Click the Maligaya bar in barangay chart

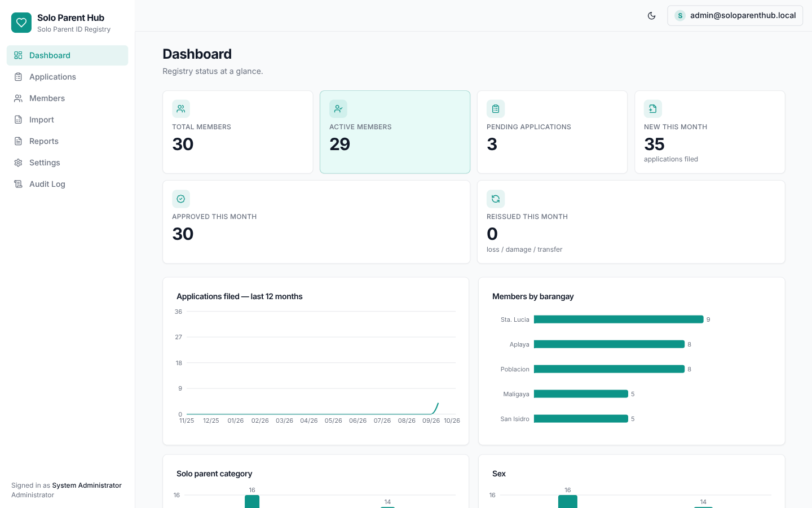[x=581, y=394]
